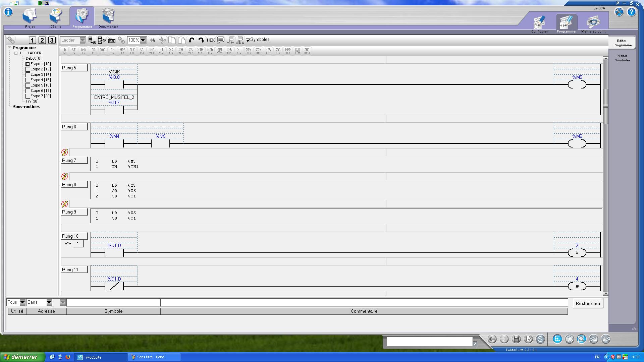Check the Etape 4 [15] checkbox
This screenshot has width=644, height=362.
(x=28, y=80)
